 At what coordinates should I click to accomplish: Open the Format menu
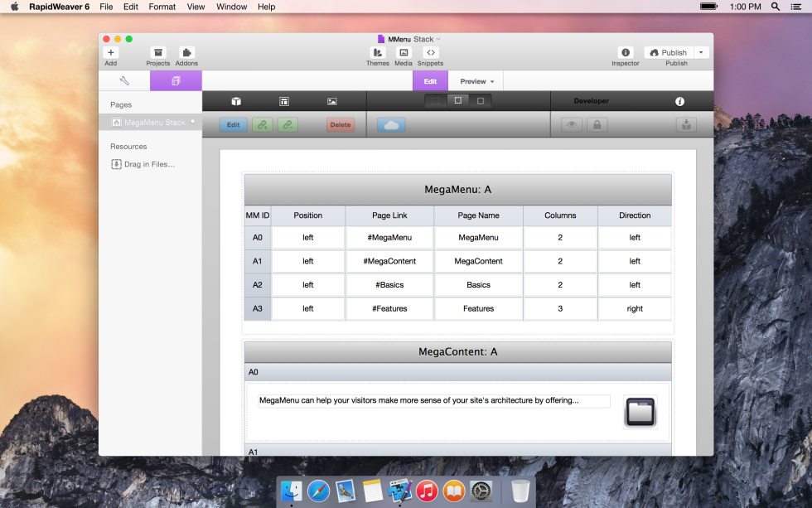(x=162, y=7)
